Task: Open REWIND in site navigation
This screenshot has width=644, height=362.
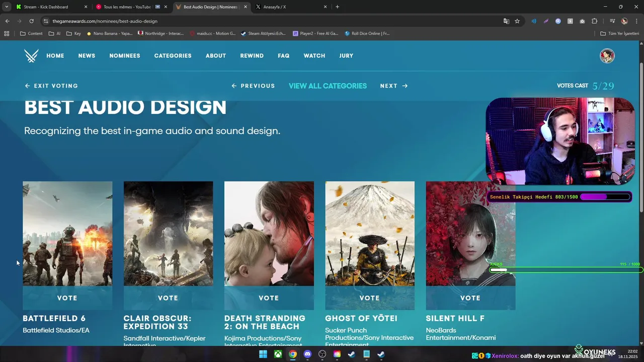Action: [252, 56]
